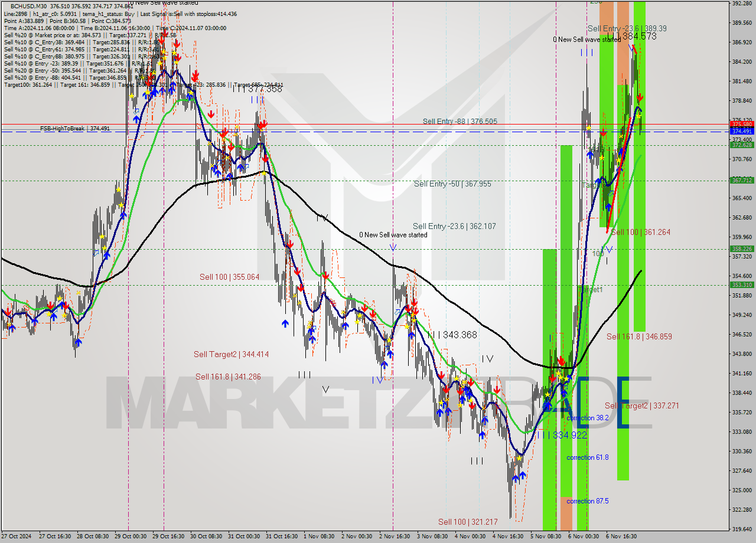Select the 'Sell 100 | 355.064' label

[x=229, y=277]
